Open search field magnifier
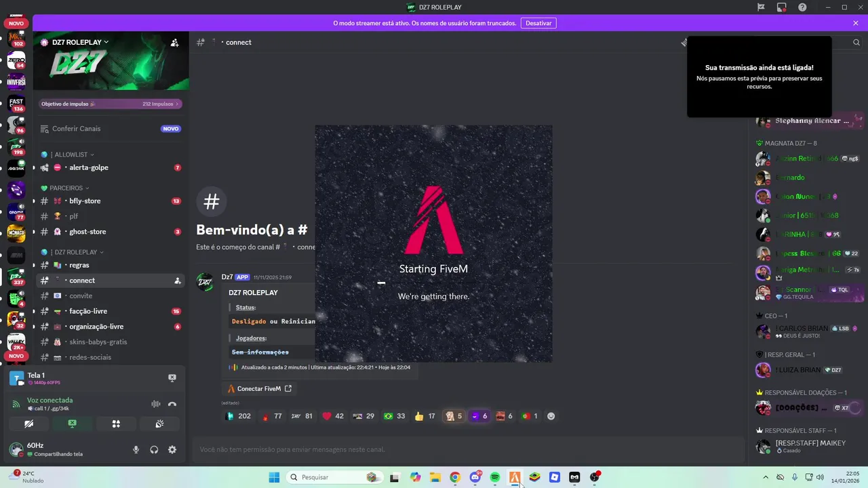The height and width of the screenshot is (488, 868). point(856,42)
